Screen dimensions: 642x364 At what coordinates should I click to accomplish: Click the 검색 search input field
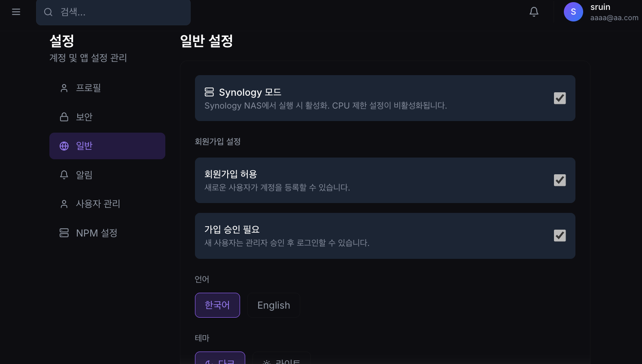pos(113,12)
